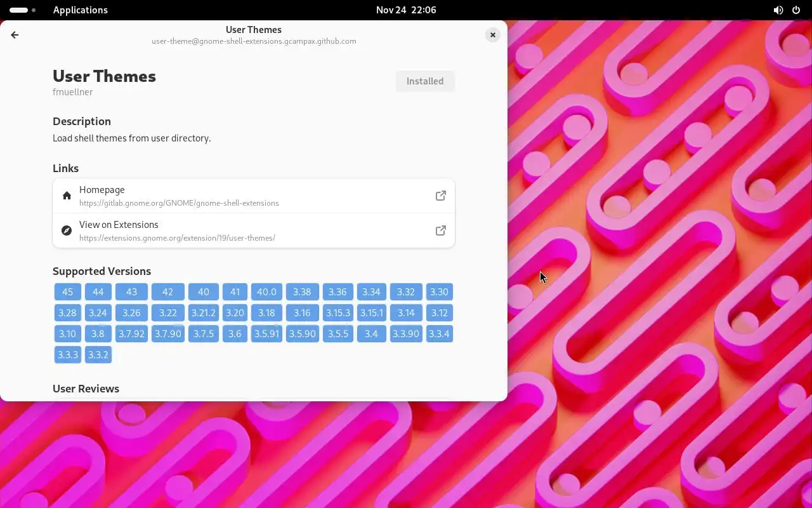The height and width of the screenshot is (508, 812).
Task: Click the author name fmuellner
Action: (x=73, y=92)
